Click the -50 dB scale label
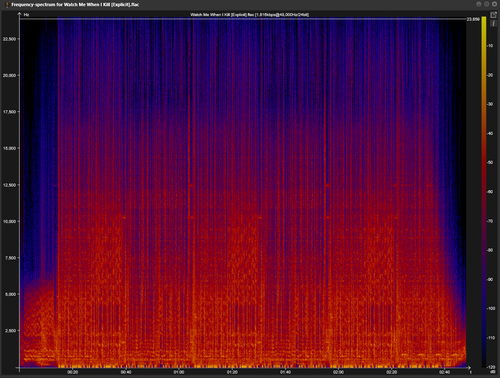500x378 pixels. click(490, 162)
